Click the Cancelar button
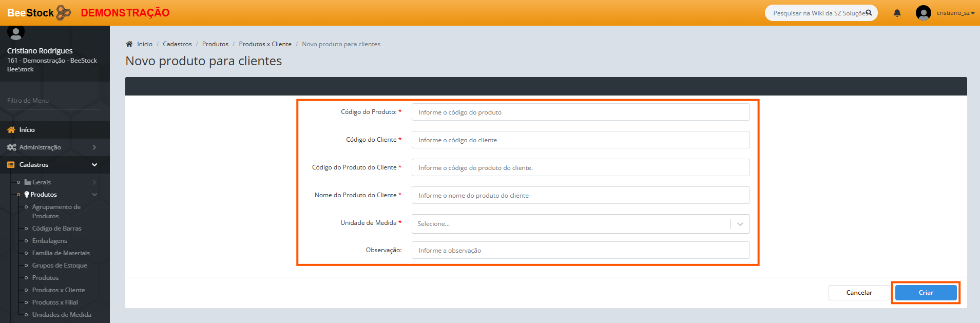The height and width of the screenshot is (323, 980). click(859, 293)
